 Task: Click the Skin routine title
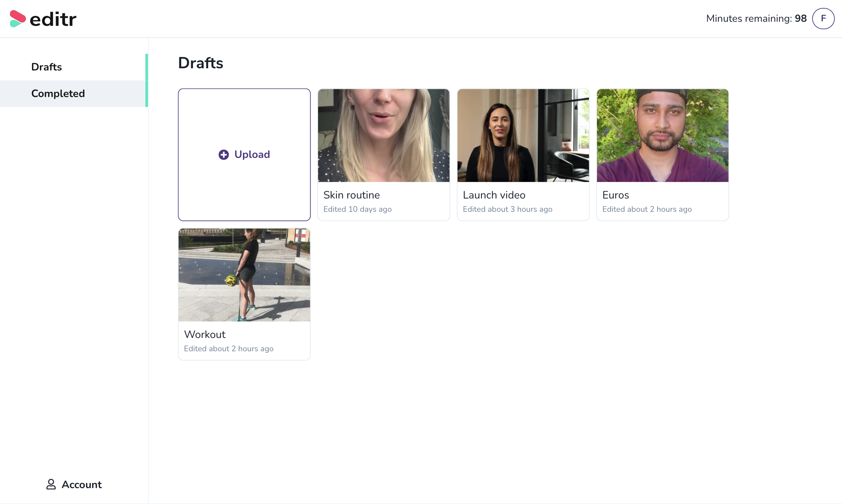point(352,195)
